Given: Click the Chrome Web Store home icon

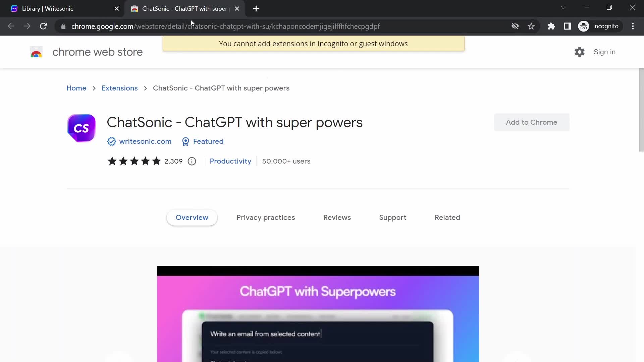Looking at the screenshot, I should [35, 52].
